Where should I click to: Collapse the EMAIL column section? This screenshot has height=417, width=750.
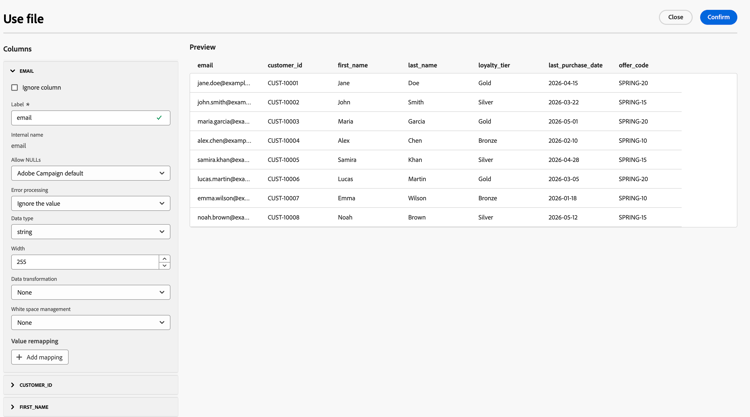tap(13, 71)
